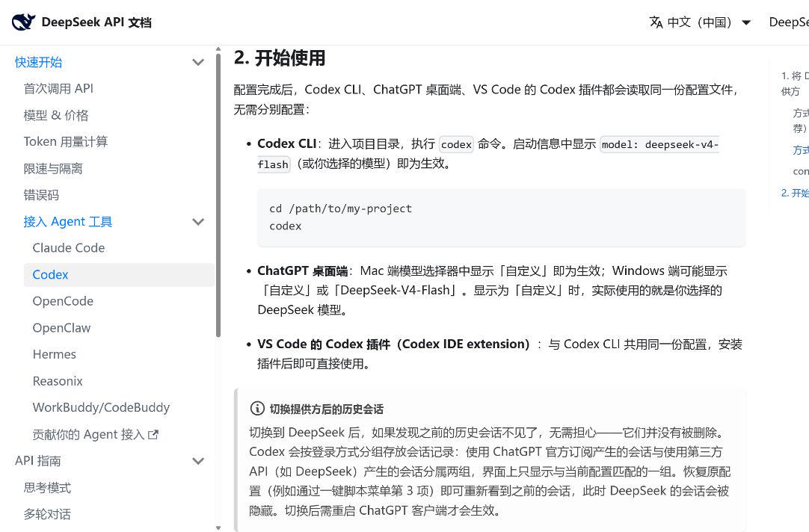Click the language translate icon
The width and height of the screenshot is (809, 532).
pyautogui.click(x=656, y=22)
